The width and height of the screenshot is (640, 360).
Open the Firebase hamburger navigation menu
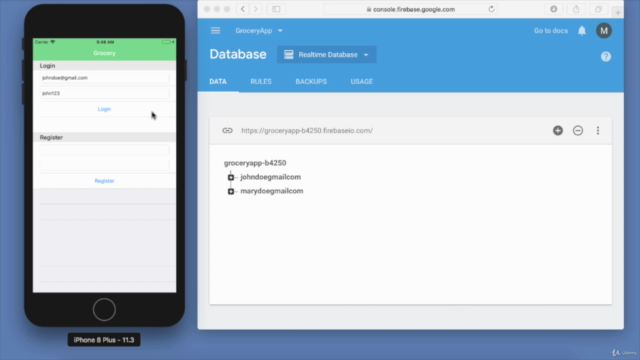(x=216, y=31)
